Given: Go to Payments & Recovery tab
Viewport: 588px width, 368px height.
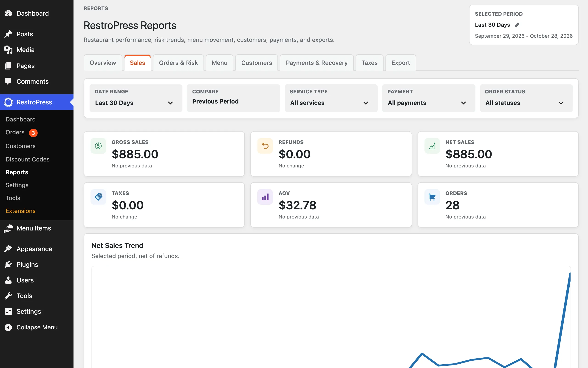Looking at the screenshot, I should (x=317, y=63).
